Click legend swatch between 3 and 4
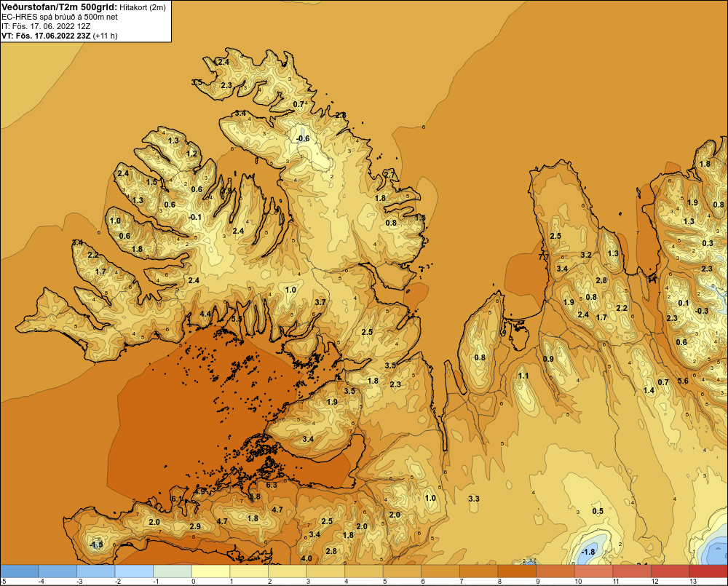This screenshot has width=728, height=586. pos(325,571)
